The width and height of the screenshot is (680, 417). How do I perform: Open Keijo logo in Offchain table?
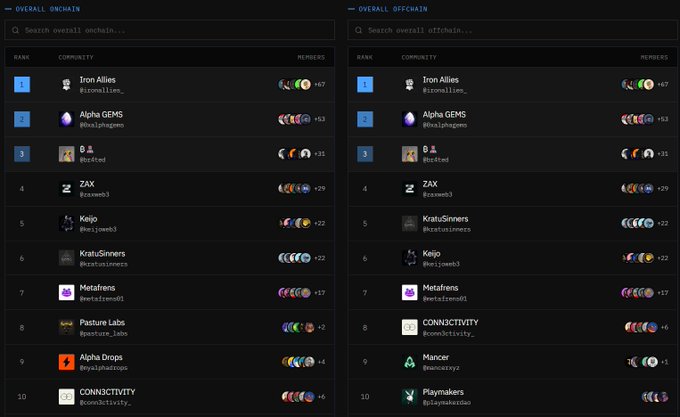(x=409, y=258)
